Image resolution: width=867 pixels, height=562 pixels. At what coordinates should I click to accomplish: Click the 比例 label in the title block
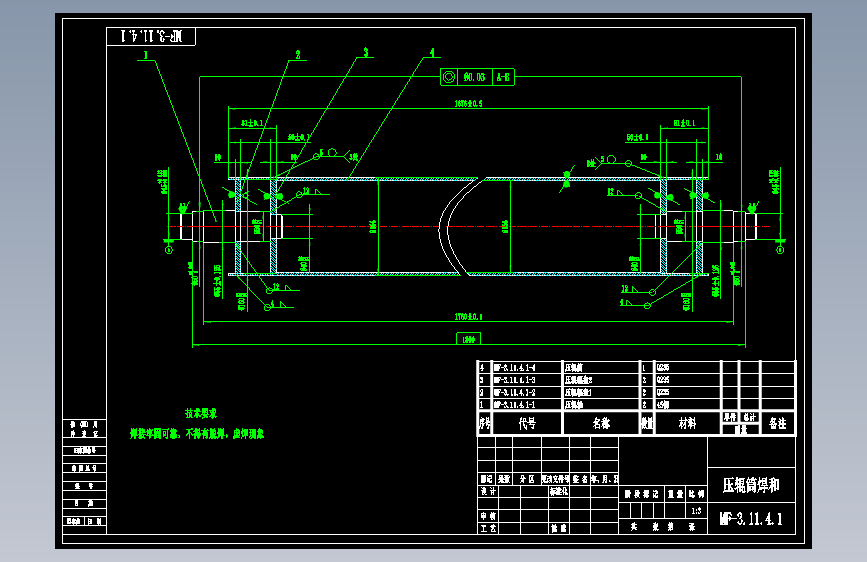pos(697,494)
